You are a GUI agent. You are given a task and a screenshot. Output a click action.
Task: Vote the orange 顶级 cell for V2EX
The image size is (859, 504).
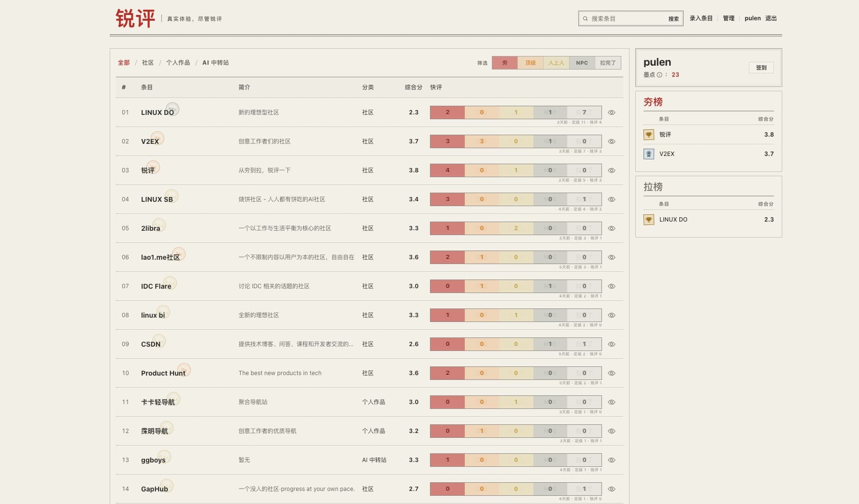[x=482, y=141]
